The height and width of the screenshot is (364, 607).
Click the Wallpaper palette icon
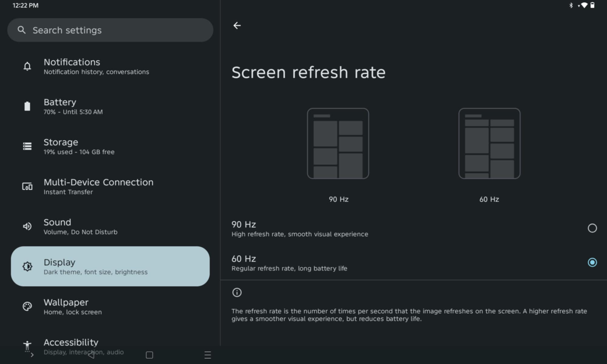27,306
